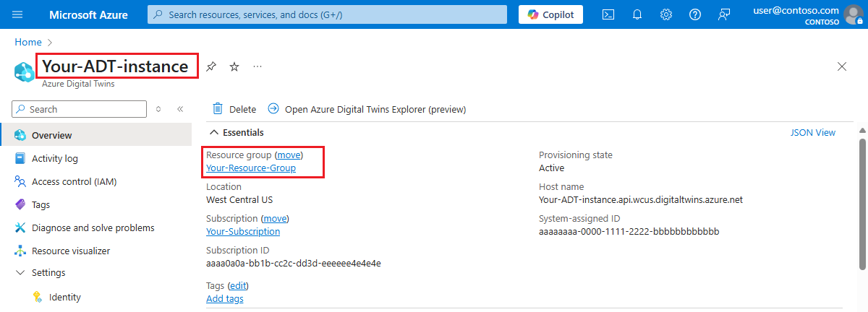Open Cloud Shell from the top bar

[609, 14]
